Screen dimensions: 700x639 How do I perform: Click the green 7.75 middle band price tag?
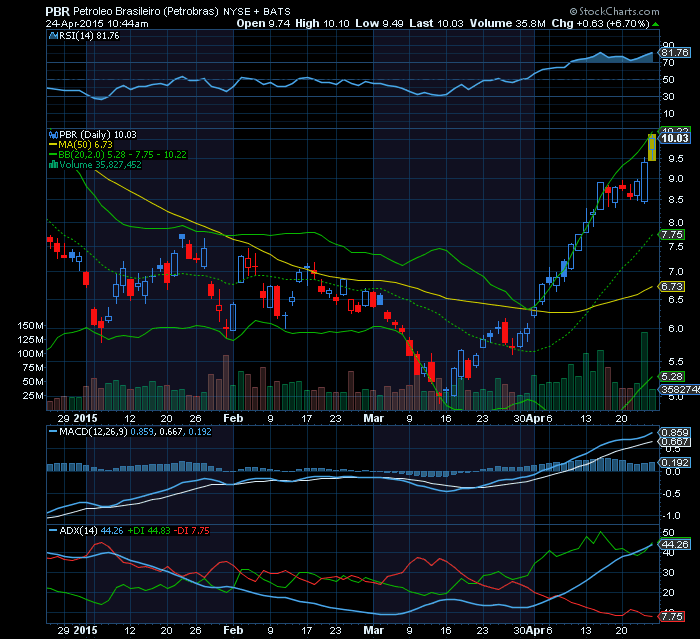point(672,235)
